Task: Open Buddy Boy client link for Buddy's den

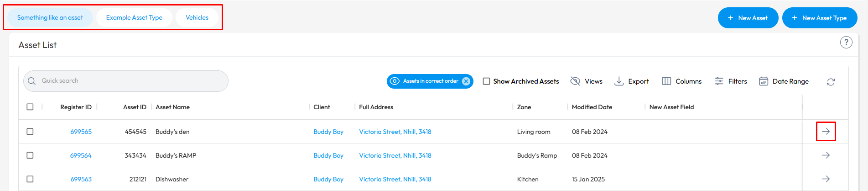Action: coord(328,132)
